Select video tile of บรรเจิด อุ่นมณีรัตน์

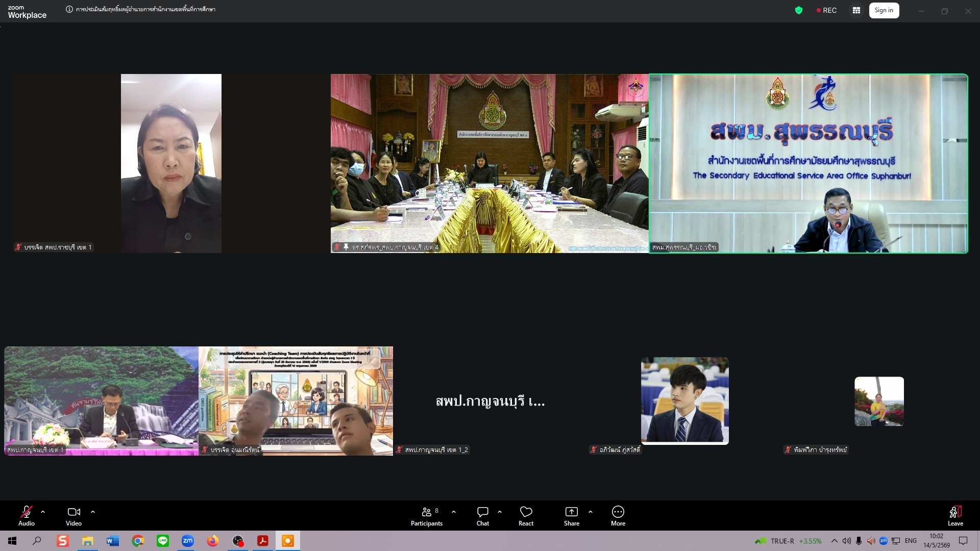pos(296,401)
